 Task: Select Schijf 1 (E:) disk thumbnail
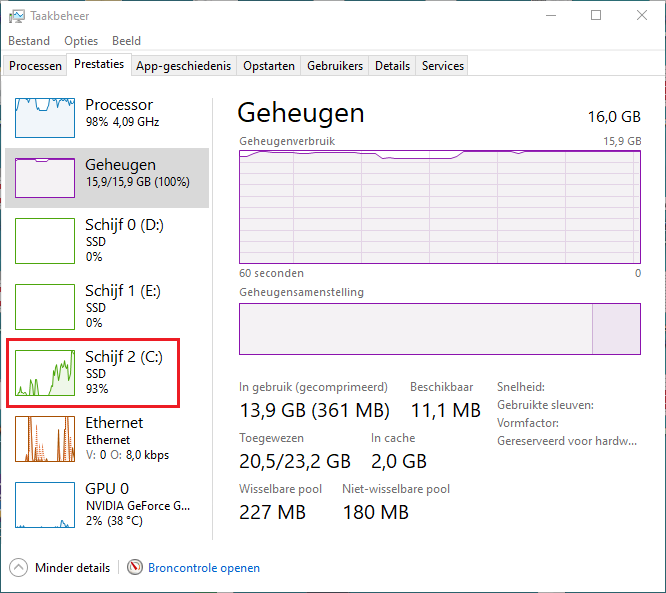tap(45, 308)
